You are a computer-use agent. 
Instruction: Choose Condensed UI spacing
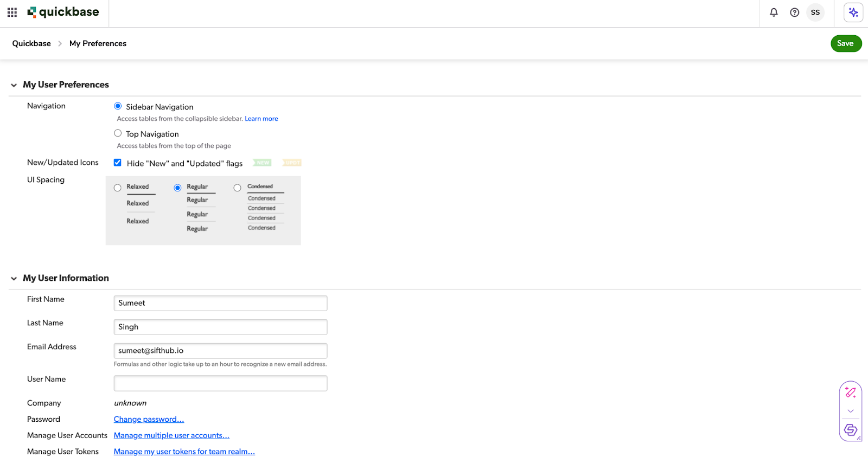pos(237,188)
